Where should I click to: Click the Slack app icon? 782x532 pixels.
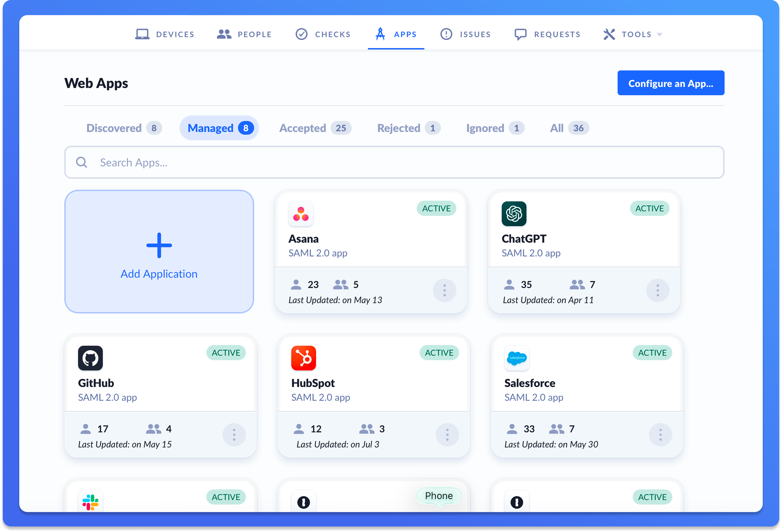[90, 502]
